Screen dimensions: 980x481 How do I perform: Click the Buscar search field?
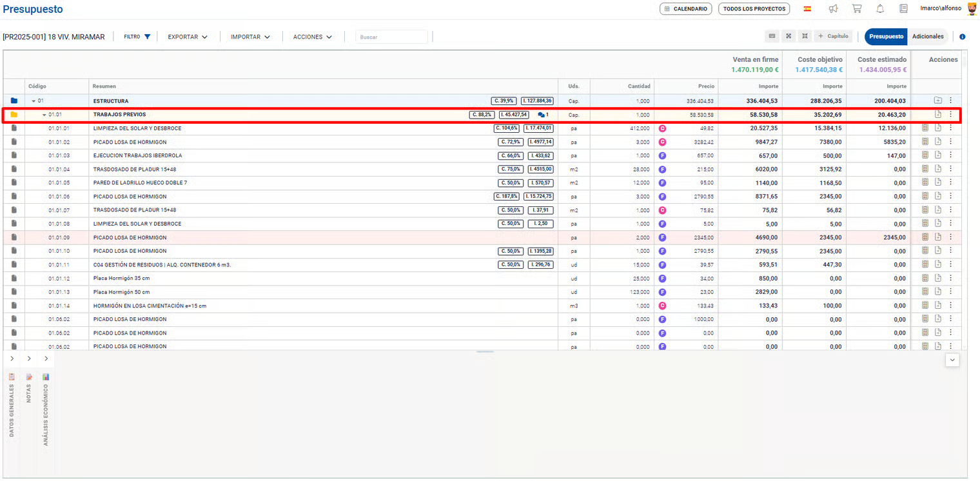click(x=391, y=37)
